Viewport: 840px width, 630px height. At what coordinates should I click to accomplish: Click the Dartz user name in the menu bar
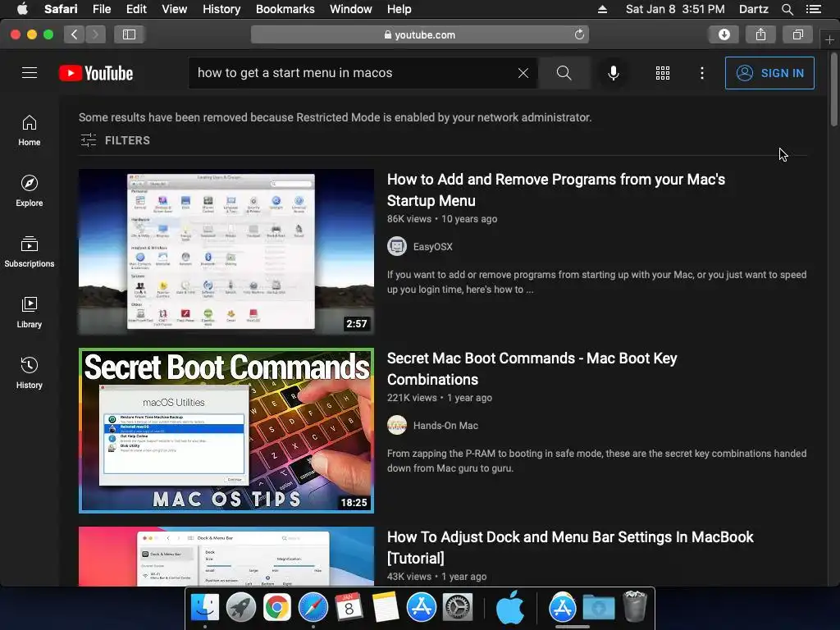753,9
